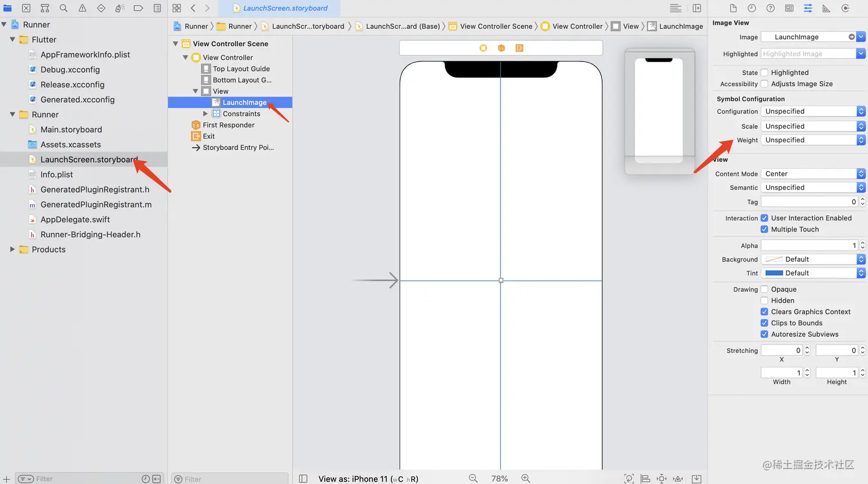
Task: Open the editor options lines icon
Action: (676, 8)
